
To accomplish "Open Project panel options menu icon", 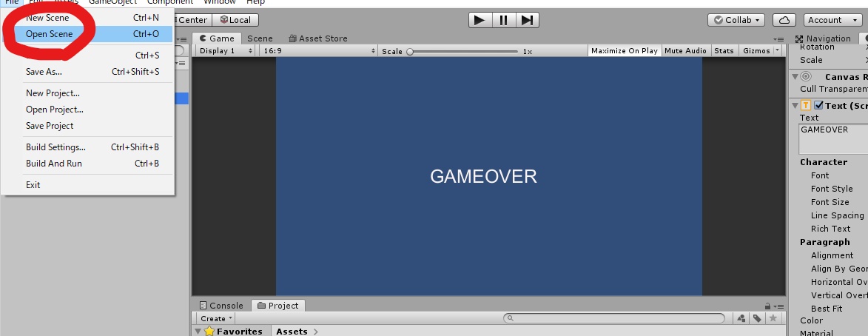I will pyautogui.click(x=779, y=306).
